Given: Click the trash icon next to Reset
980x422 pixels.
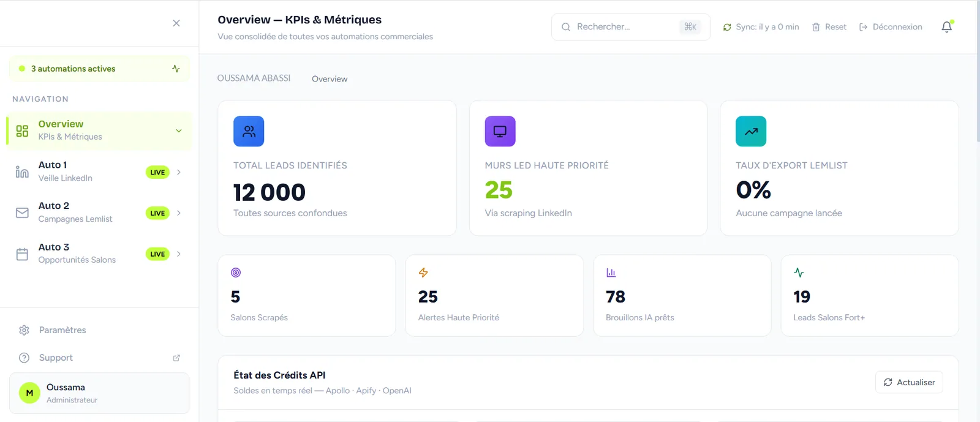Looking at the screenshot, I should [816, 27].
